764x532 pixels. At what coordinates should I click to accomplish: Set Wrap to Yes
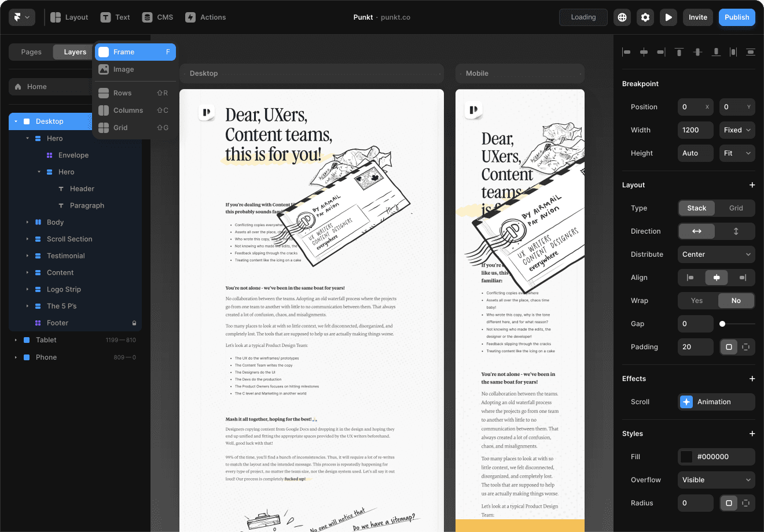click(x=697, y=301)
